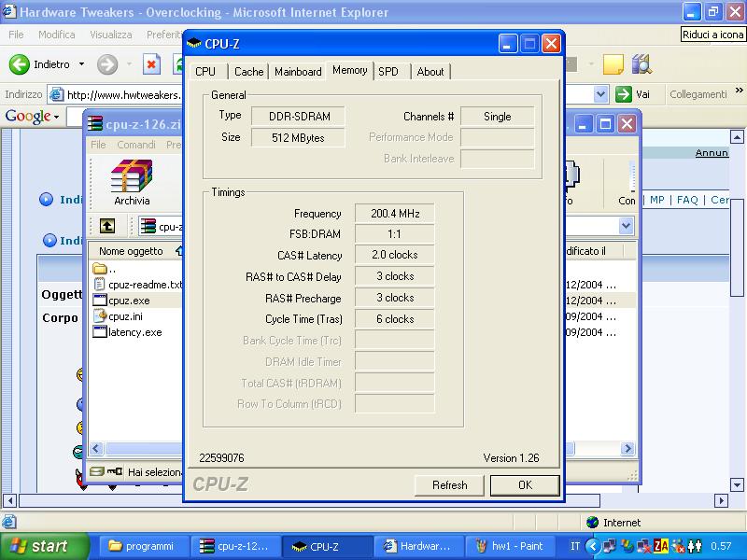Click the CPU-Z title bar chip icon
The height and width of the screenshot is (560, 747).
click(193, 44)
